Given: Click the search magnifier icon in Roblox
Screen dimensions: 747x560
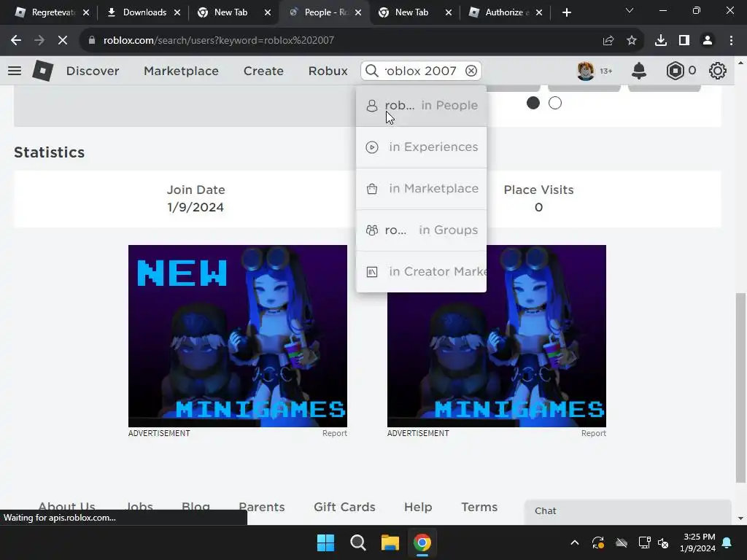Looking at the screenshot, I should [371, 71].
